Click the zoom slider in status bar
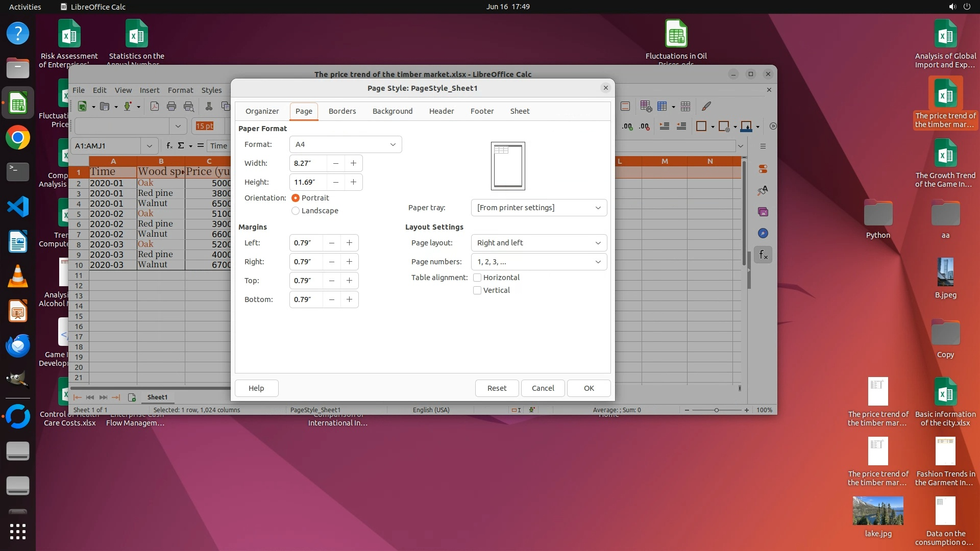The height and width of the screenshot is (551, 980). tap(716, 410)
